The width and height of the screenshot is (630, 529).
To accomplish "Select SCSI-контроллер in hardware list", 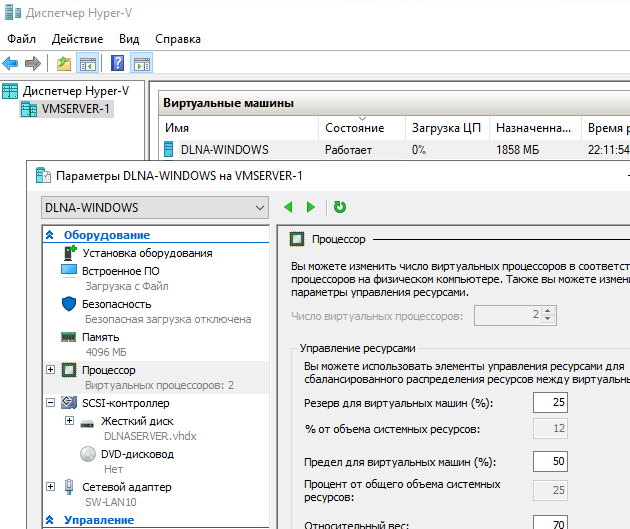I will pos(126,403).
